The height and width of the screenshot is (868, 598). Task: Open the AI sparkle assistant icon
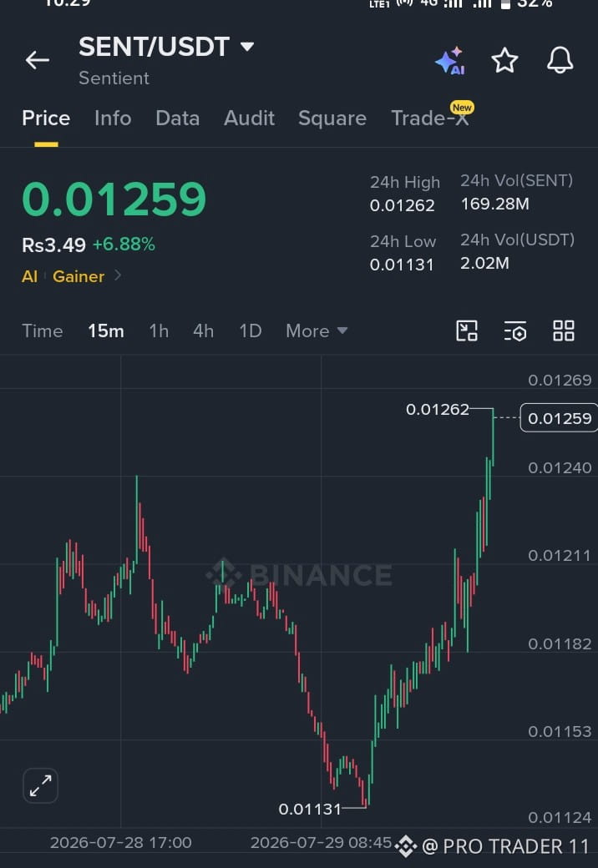pos(450,60)
